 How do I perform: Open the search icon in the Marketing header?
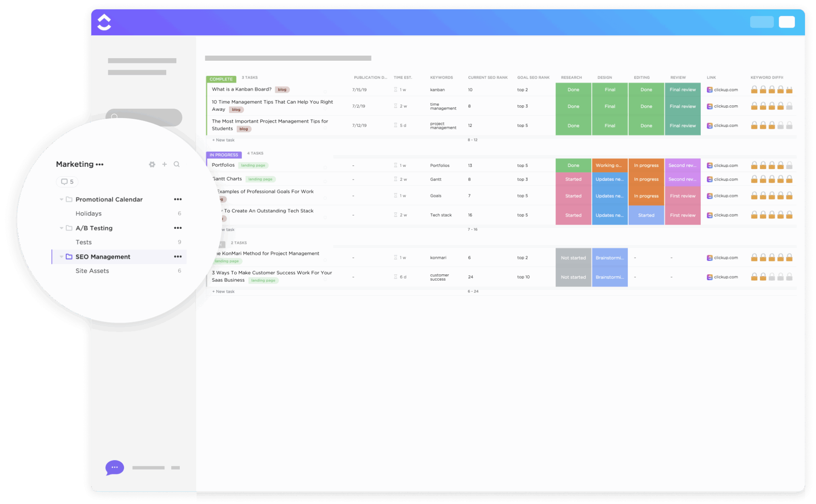pyautogui.click(x=177, y=164)
